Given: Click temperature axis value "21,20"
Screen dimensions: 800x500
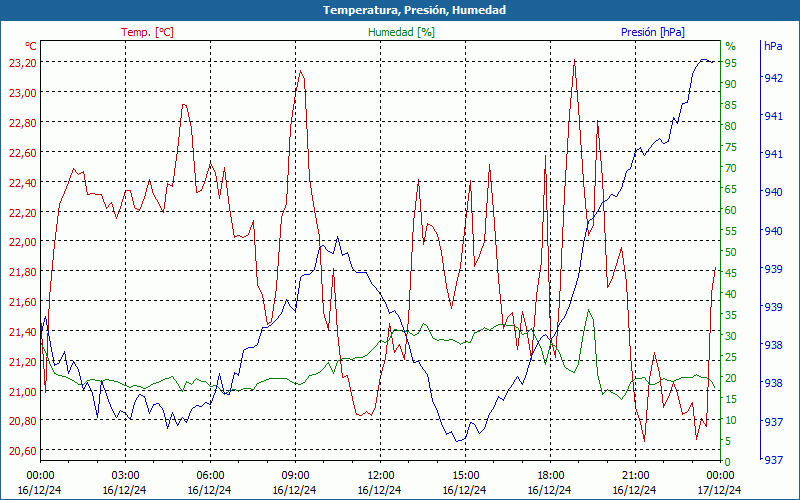Looking at the screenshot, I should point(22,362).
